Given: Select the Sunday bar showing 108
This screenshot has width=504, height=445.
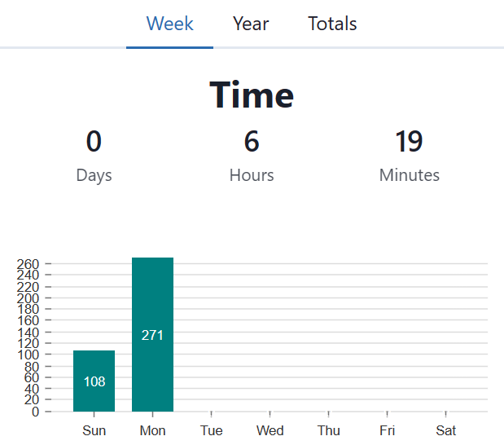Looking at the screenshot, I should tap(94, 381).
